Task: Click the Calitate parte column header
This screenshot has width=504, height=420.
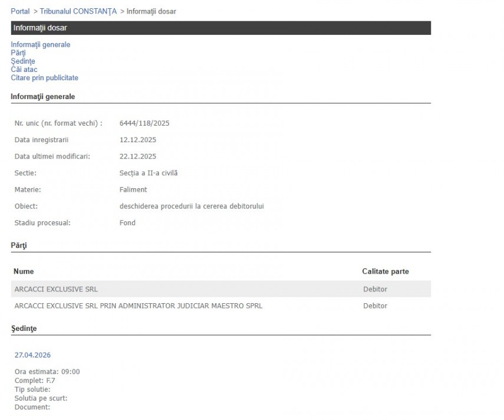Action: pos(385,271)
